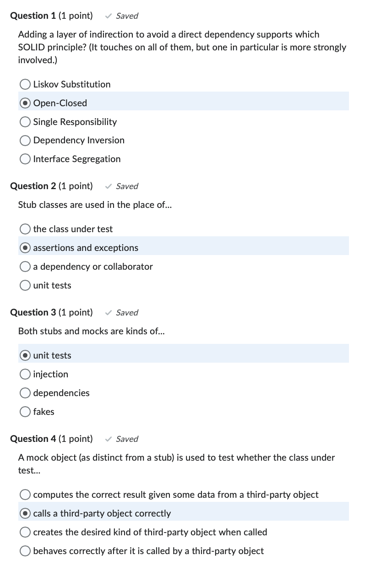Click the Saved checkmark beside Question 1
Viewport: 392px width, 566px height.
tap(108, 16)
